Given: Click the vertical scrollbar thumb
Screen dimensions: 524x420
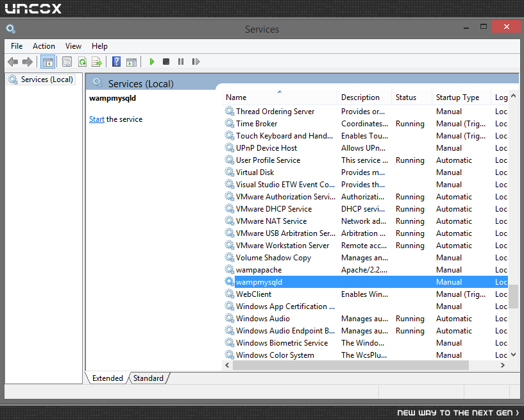Looking at the screenshot, I should 514,297.
